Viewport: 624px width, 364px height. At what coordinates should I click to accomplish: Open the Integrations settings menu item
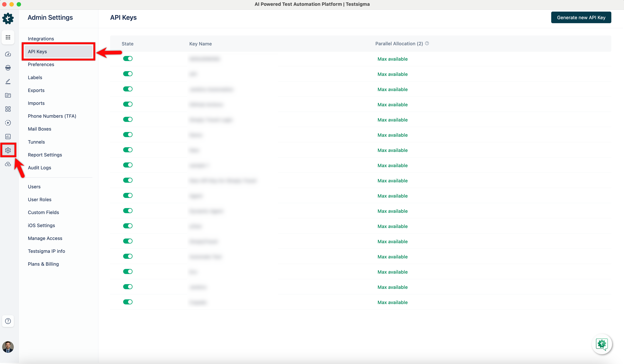pyautogui.click(x=41, y=39)
